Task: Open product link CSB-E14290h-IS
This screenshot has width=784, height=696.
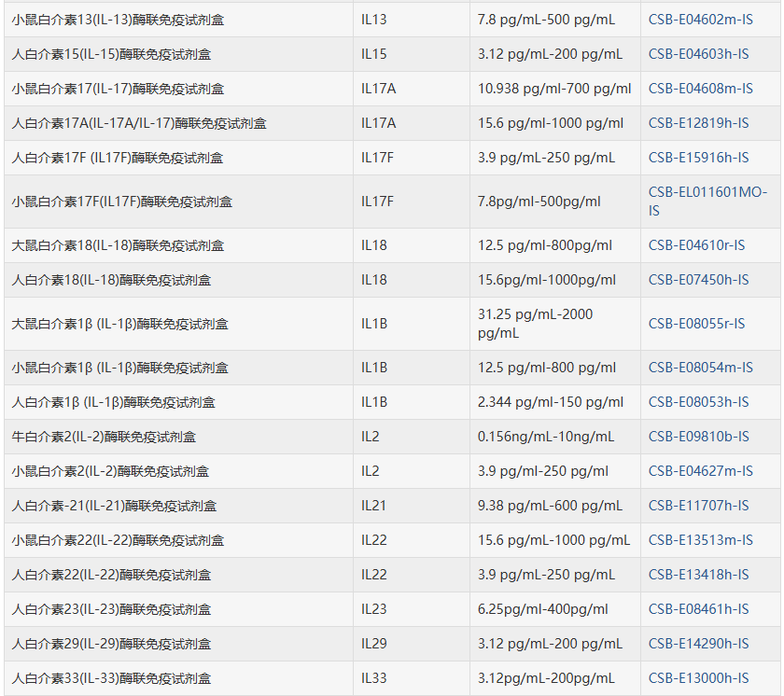Action: click(x=698, y=644)
